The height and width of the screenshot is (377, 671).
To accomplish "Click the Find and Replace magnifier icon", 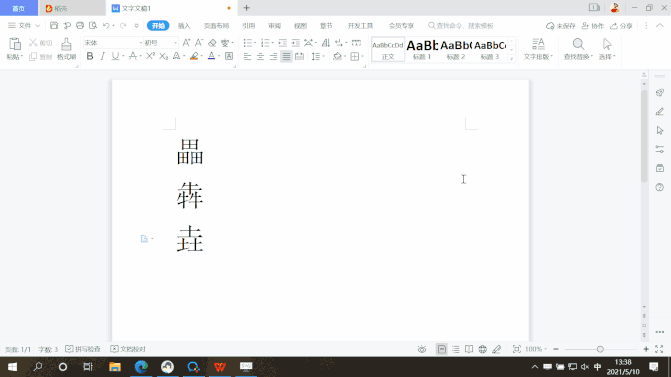I will [578, 44].
